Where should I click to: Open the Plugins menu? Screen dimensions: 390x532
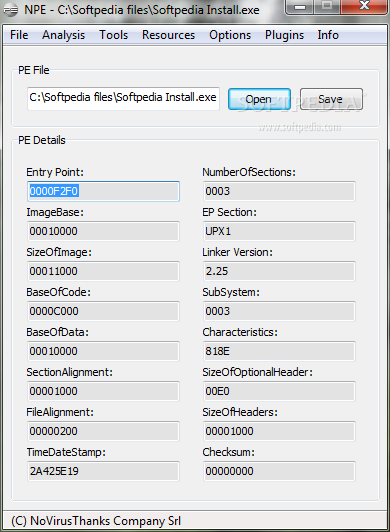[284, 35]
